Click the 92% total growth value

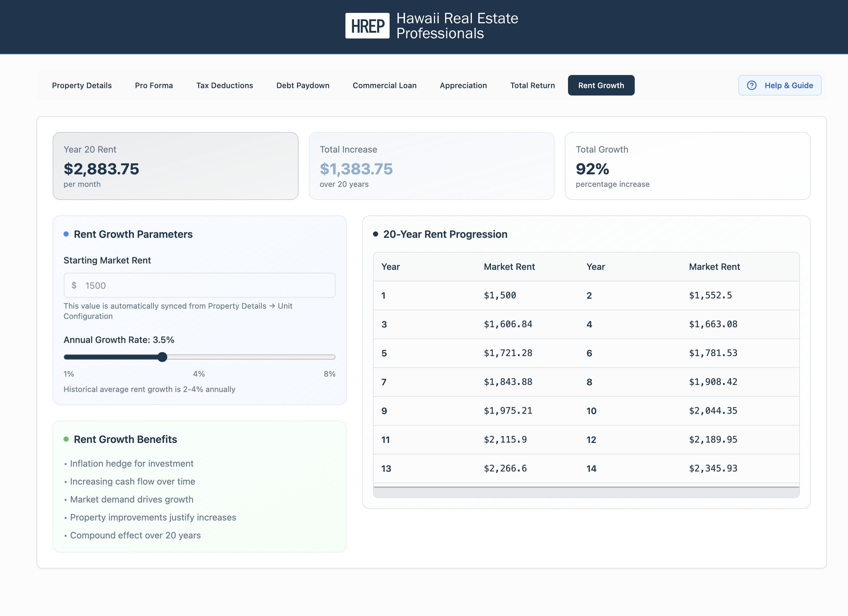pos(592,169)
